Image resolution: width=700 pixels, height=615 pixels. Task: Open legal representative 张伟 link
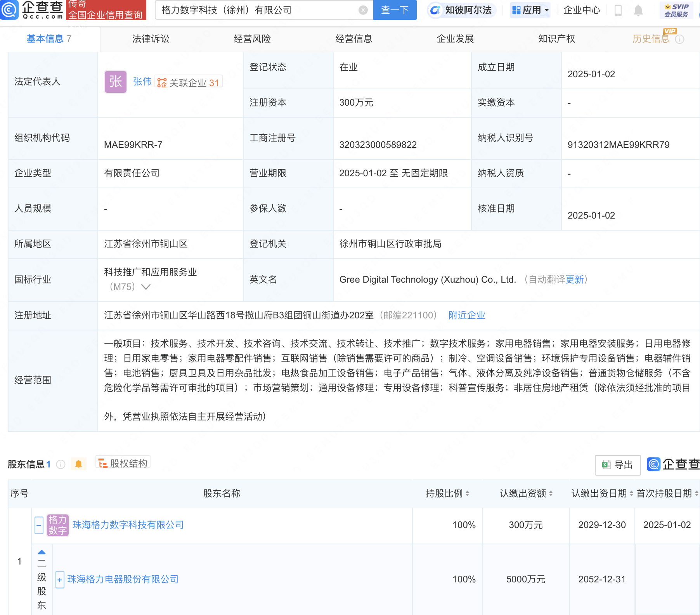pos(142,82)
